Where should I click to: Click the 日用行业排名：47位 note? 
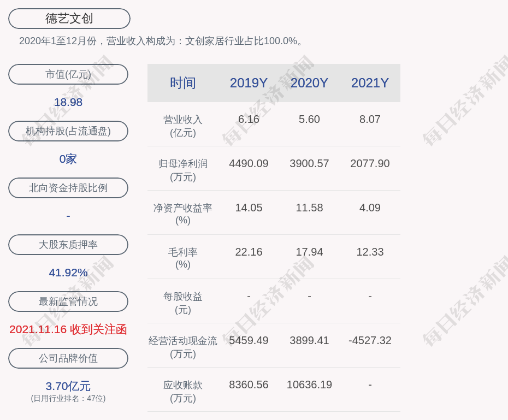[68, 398]
